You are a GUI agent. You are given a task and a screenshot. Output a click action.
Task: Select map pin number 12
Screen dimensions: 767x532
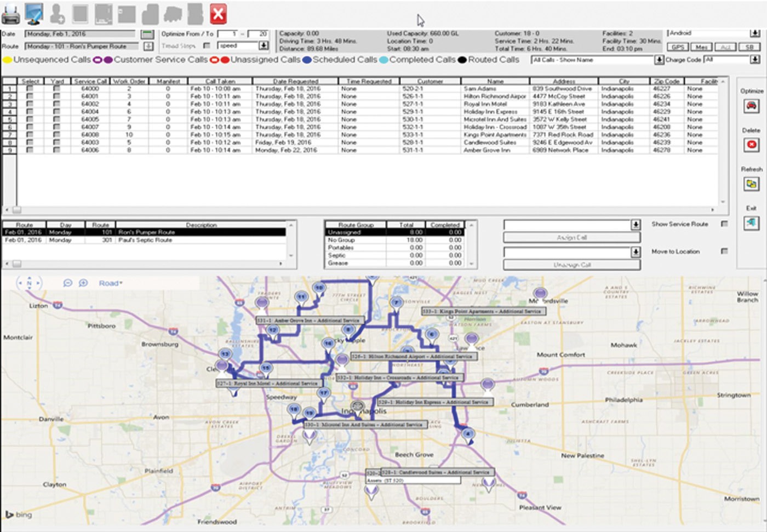tap(272, 331)
